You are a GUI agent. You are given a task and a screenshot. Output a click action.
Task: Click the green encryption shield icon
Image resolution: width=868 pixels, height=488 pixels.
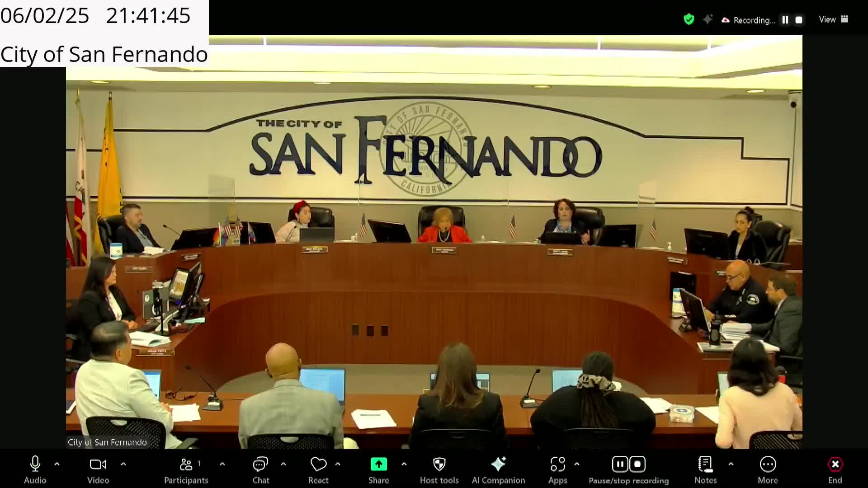click(x=689, y=19)
